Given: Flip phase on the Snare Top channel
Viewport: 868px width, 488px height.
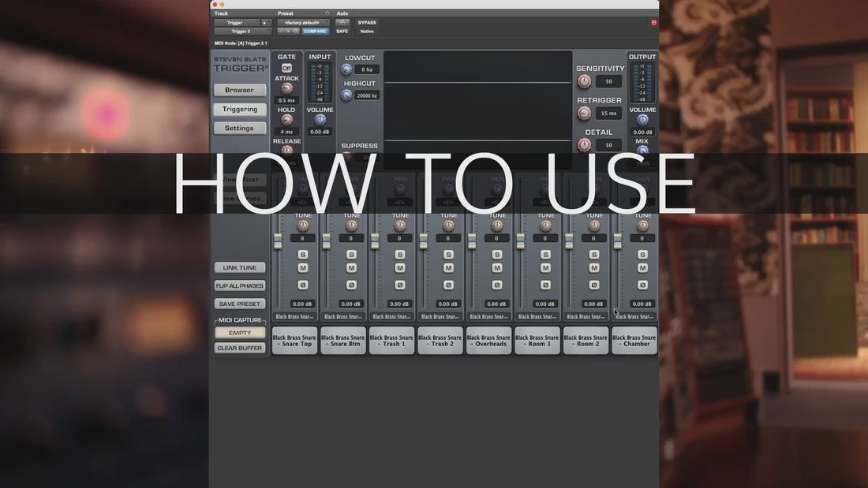Looking at the screenshot, I should 303,285.
